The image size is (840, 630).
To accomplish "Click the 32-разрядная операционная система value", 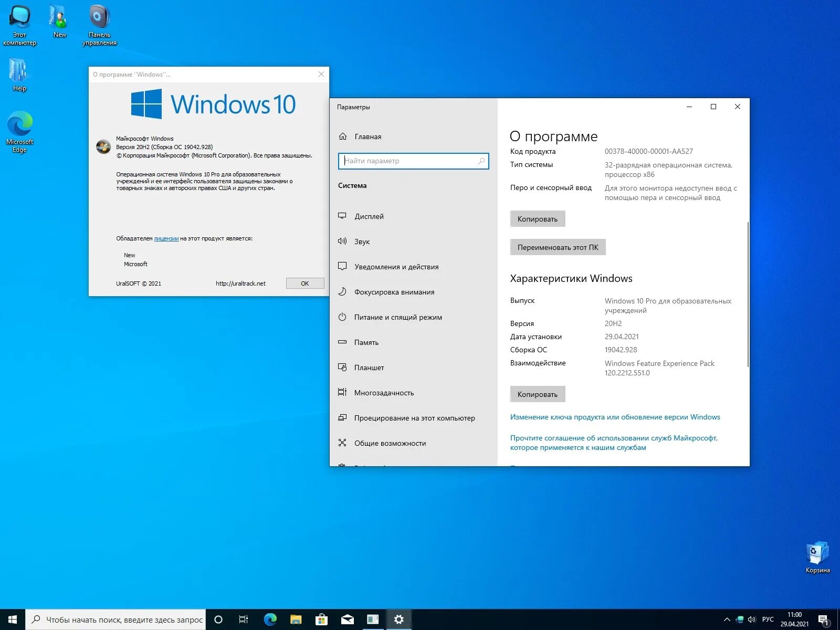I will pos(668,170).
